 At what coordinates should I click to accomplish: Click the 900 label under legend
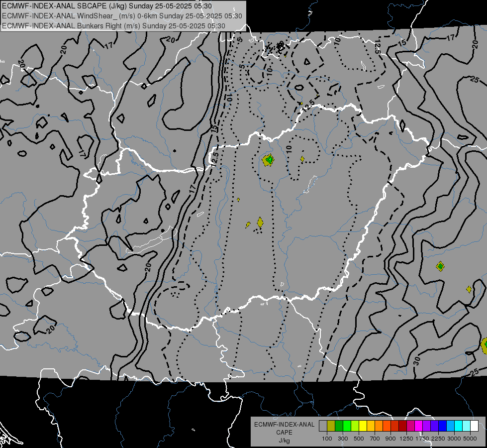(x=390, y=439)
